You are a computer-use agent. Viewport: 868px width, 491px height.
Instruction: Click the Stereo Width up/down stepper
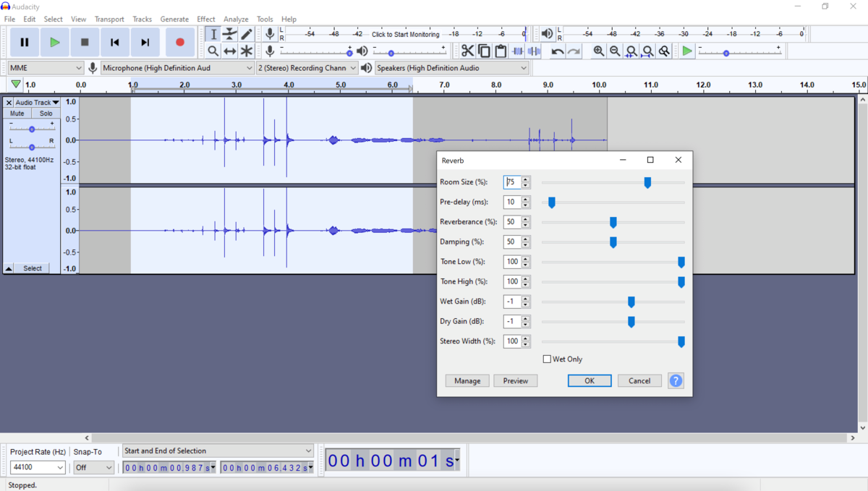click(x=526, y=341)
